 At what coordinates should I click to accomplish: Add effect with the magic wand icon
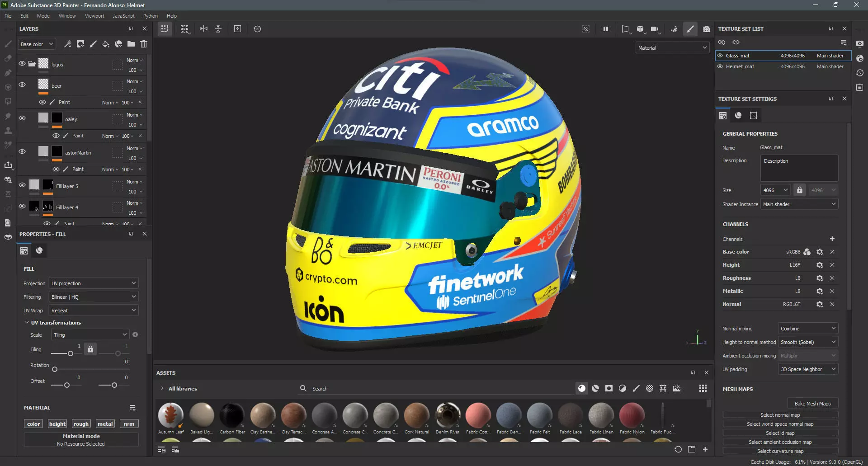[68, 44]
